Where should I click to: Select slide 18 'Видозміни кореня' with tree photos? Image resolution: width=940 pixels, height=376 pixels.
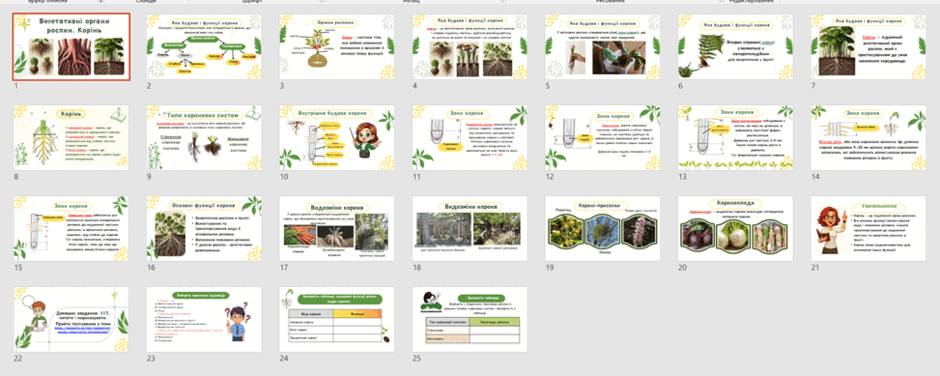tap(469, 228)
